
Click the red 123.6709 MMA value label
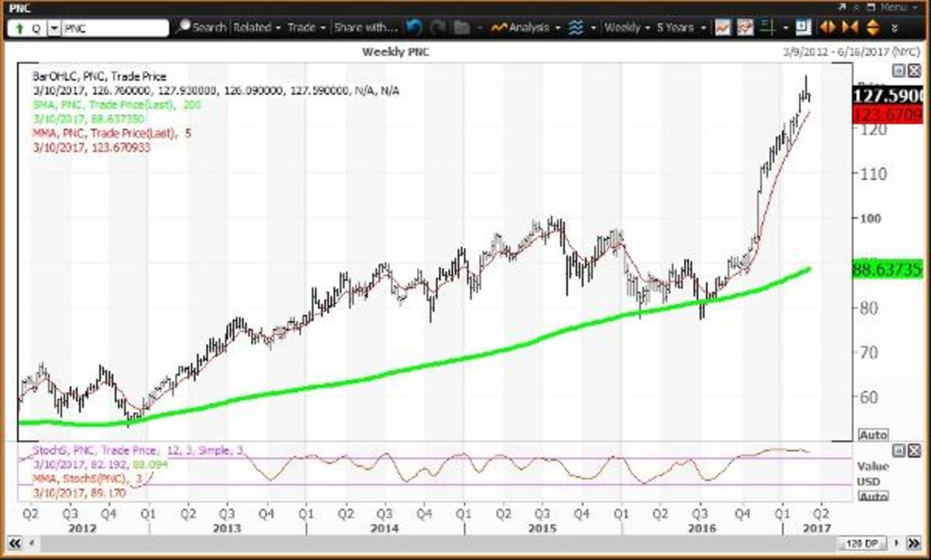(888, 116)
